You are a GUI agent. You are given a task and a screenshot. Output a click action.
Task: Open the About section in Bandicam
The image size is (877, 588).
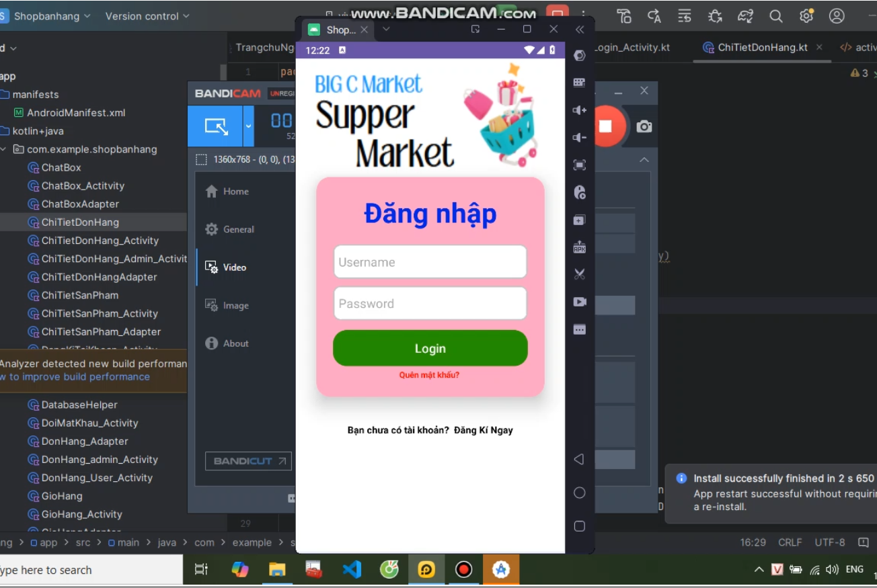coord(227,343)
